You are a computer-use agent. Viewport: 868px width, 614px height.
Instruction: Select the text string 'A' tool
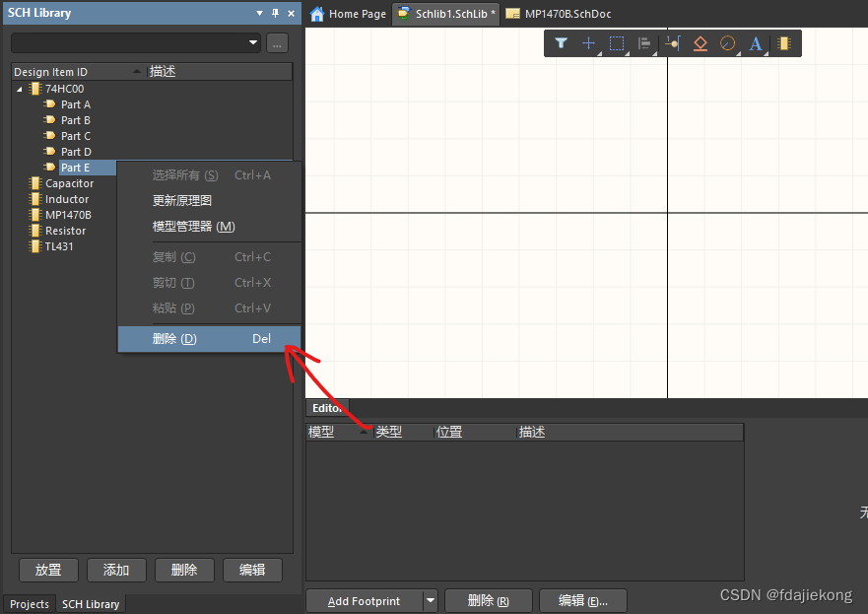(756, 43)
